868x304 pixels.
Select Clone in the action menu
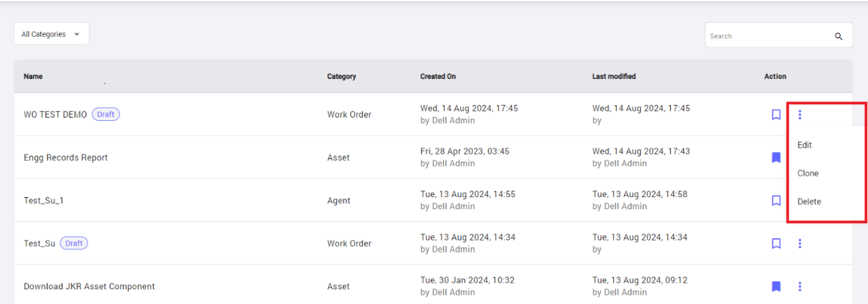tap(808, 173)
